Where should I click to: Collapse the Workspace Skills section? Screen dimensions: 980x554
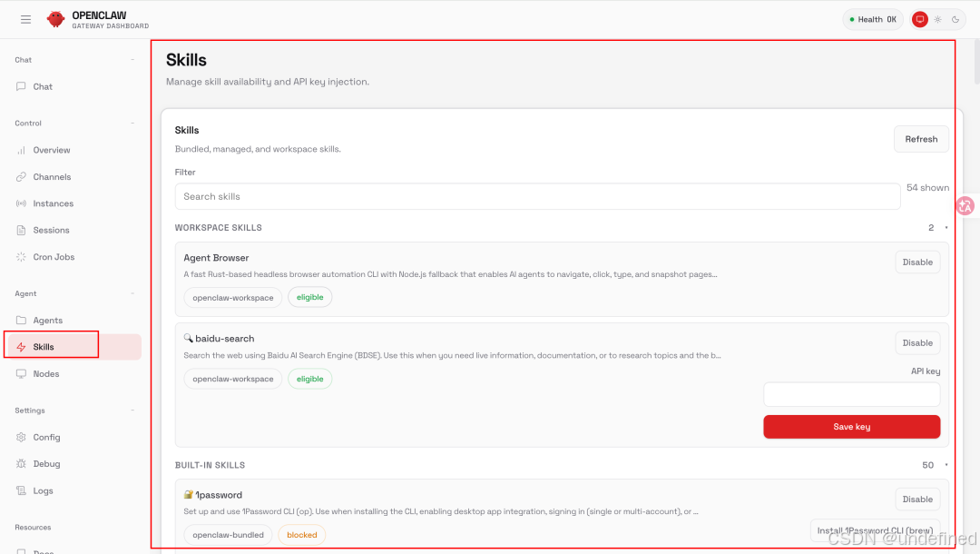946,228
